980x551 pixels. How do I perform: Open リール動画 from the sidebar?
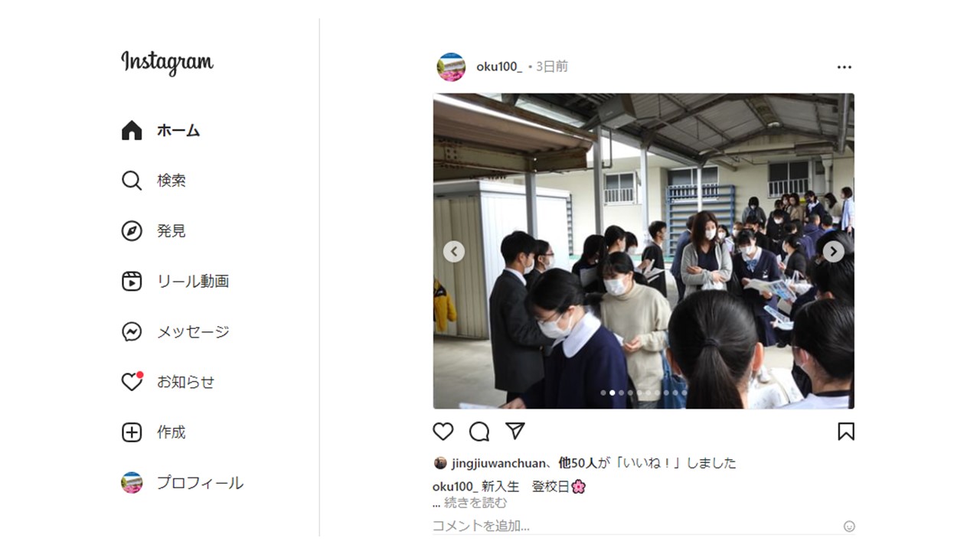click(x=175, y=282)
